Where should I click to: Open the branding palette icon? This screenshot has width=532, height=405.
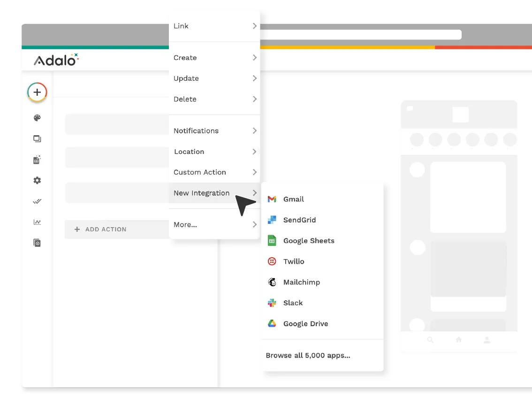click(37, 118)
